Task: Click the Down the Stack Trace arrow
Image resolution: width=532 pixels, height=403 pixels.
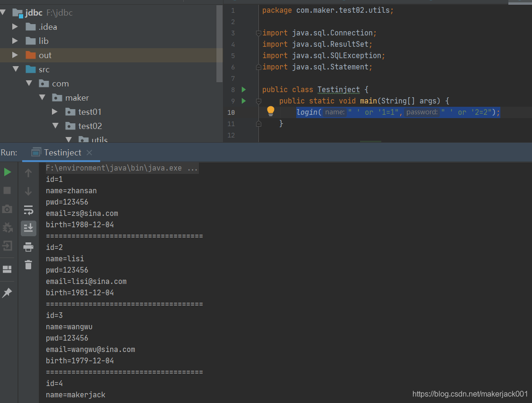Action: (28, 191)
